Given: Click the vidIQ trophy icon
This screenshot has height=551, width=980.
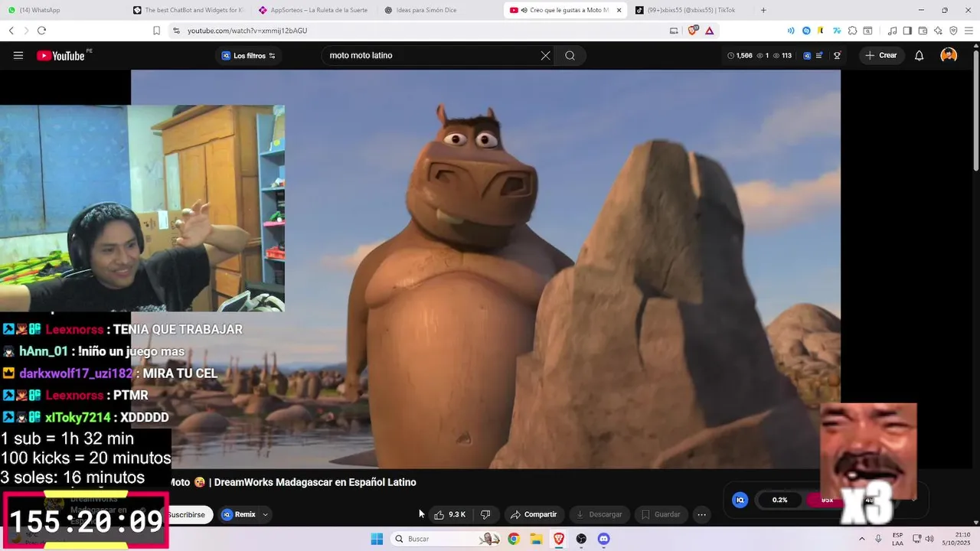Looking at the screenshot, I should pyautogui.click(x=838, y=55).
